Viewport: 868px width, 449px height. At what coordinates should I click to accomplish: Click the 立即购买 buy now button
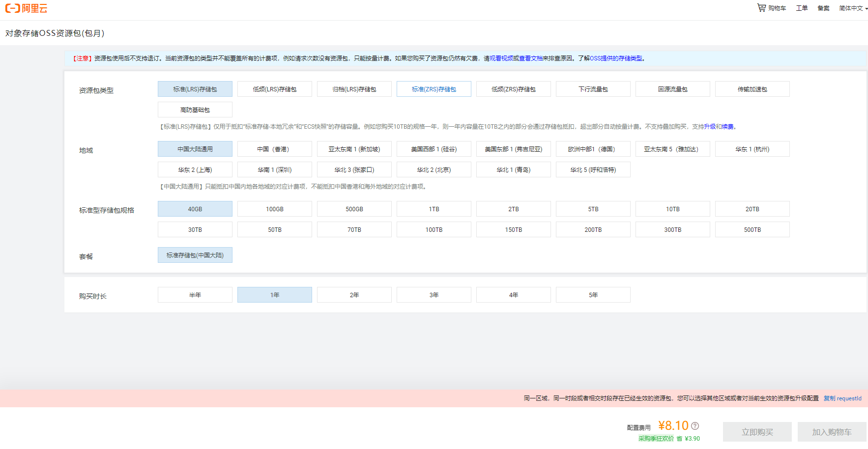click(757, 432)
